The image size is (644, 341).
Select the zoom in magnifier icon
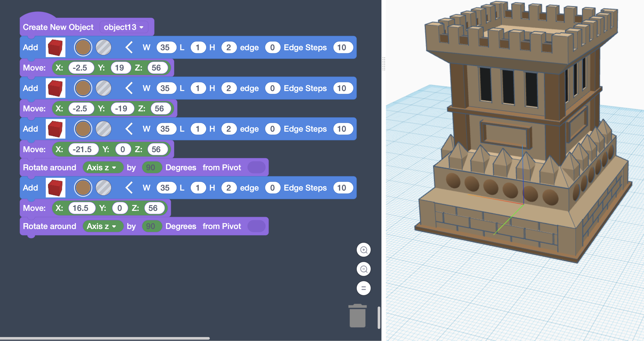pos(364,250)
